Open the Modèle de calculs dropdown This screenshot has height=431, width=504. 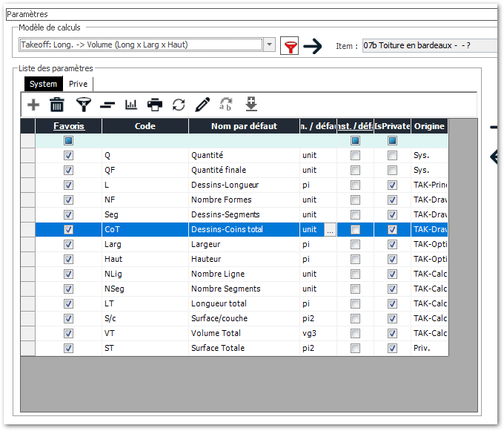click(270, 45)
